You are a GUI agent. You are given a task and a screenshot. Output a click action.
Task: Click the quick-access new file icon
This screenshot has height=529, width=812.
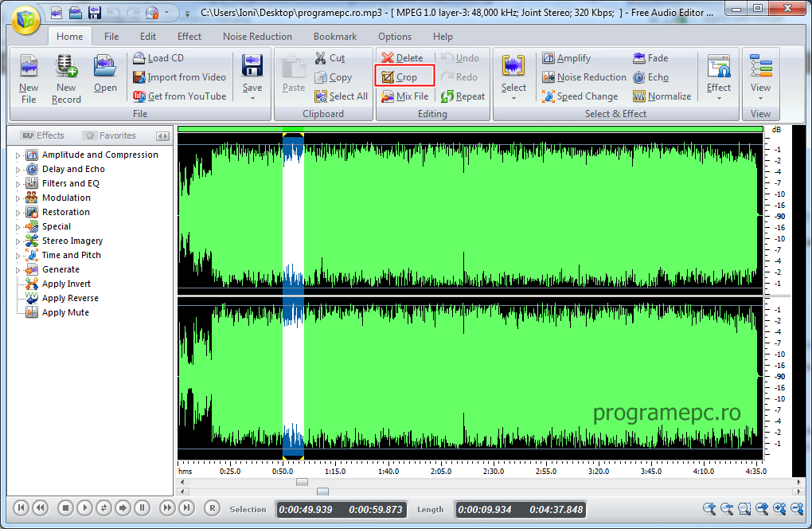coord(57,13)
